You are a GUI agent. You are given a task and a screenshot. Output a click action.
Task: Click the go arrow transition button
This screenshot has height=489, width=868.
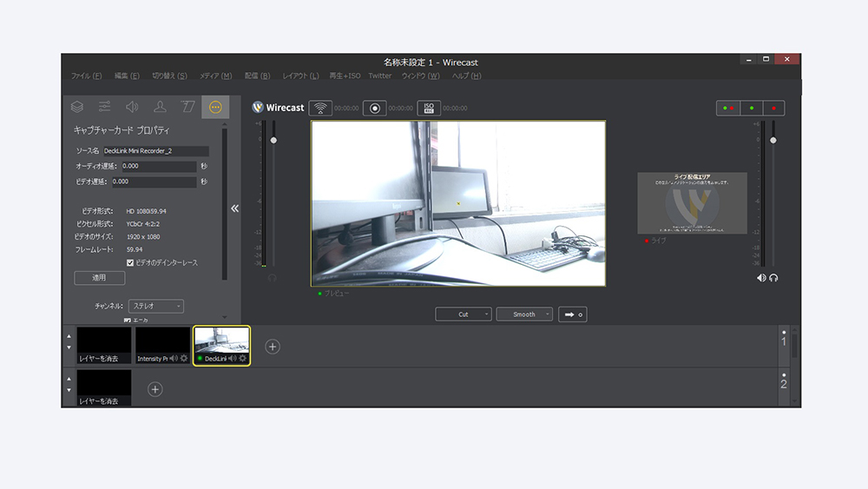click(x=572, y=314)
